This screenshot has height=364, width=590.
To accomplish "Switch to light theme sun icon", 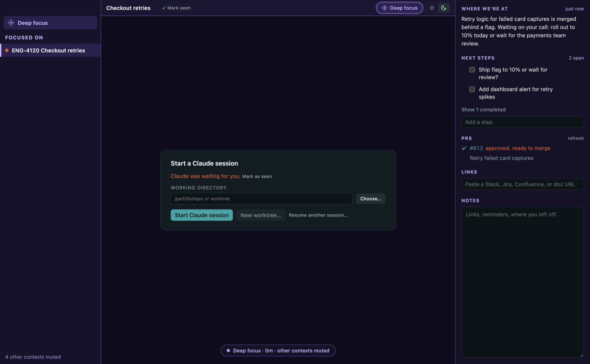I will pos(432,8).
